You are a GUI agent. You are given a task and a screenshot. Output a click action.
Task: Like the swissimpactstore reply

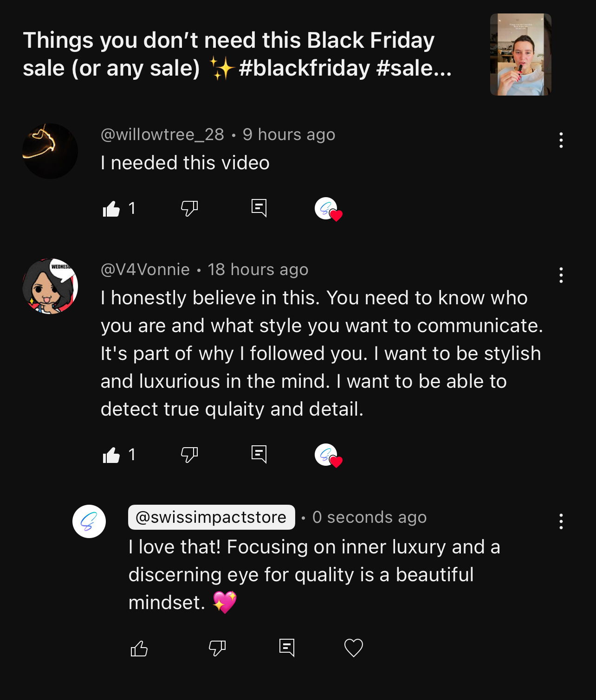(x=139, y=648)
